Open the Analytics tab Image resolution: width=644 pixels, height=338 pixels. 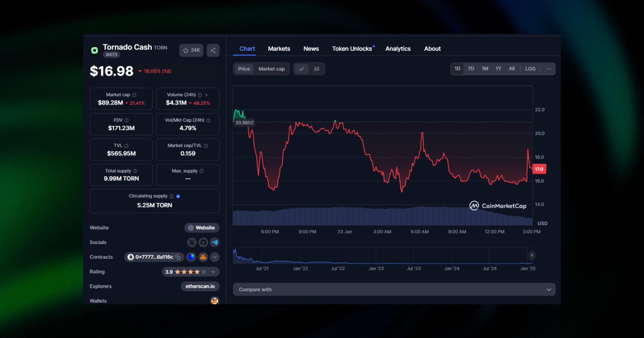(398, 49)
